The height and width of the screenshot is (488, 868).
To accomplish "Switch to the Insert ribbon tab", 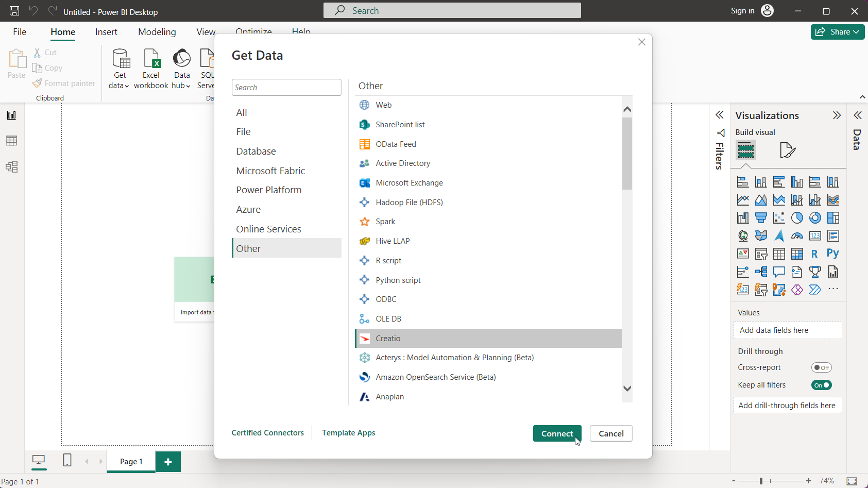I will tap(106, 32).
